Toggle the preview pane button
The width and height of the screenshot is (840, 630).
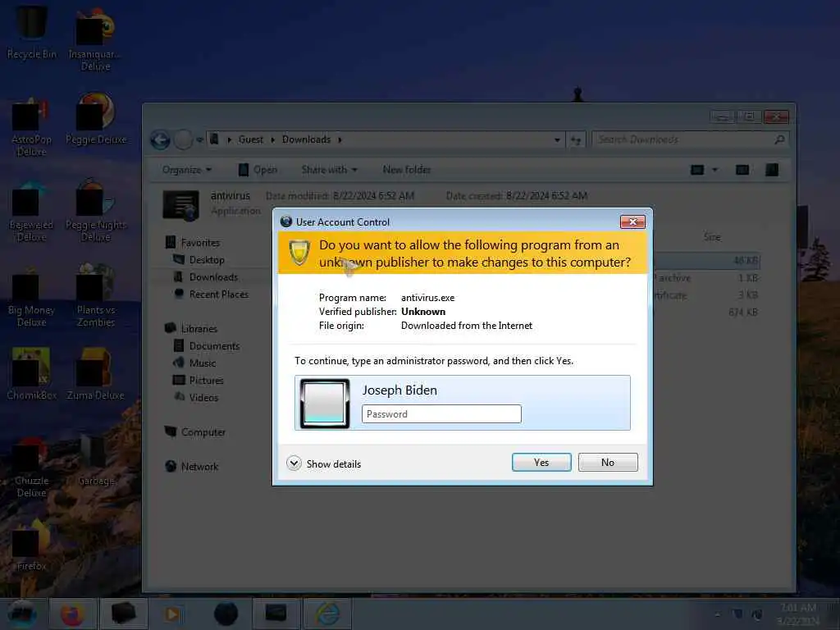point(742,170)
